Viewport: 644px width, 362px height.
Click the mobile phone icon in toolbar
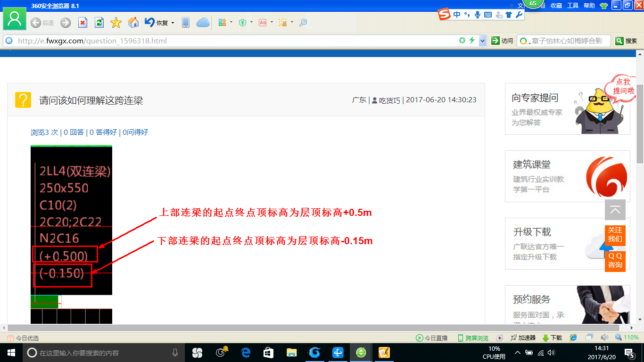coord(186,22)
